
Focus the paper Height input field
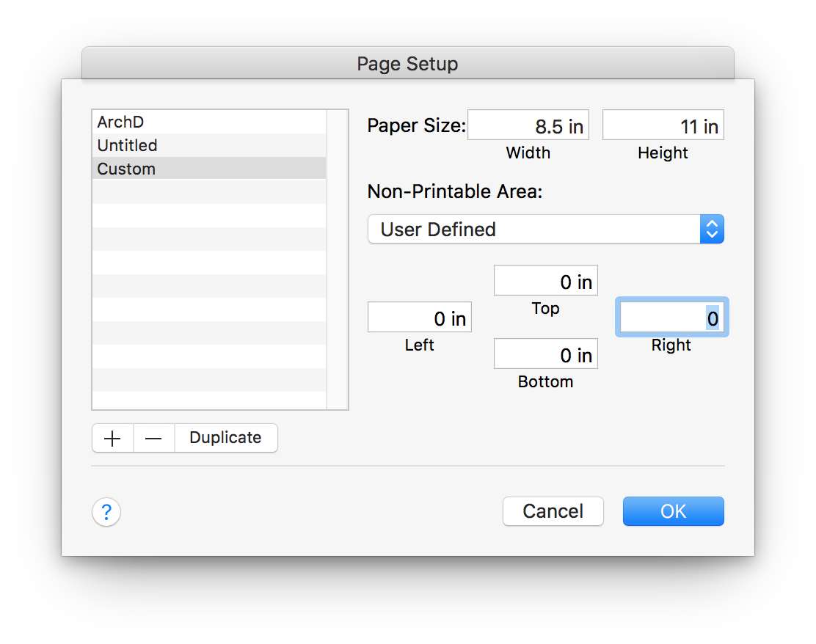(663, 126)
